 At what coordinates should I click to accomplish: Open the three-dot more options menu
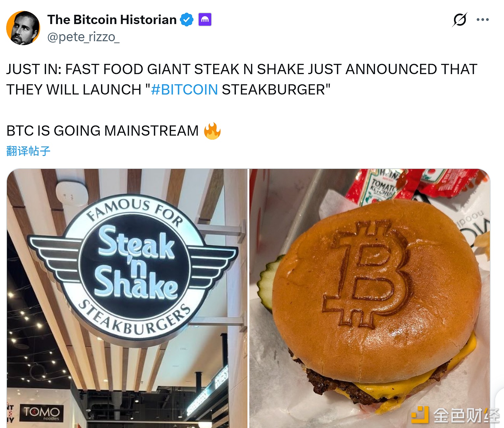(482, 20)
